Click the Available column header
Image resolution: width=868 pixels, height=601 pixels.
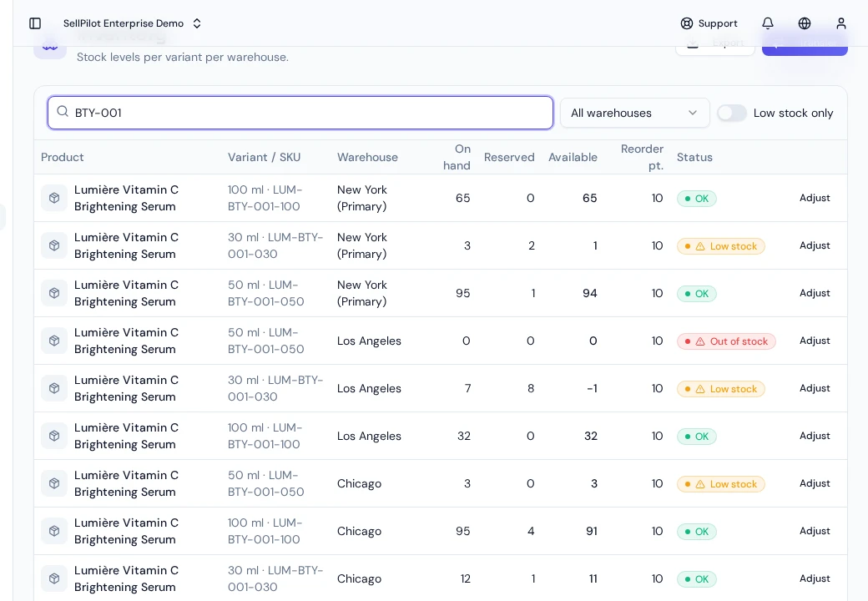[573, 157]
